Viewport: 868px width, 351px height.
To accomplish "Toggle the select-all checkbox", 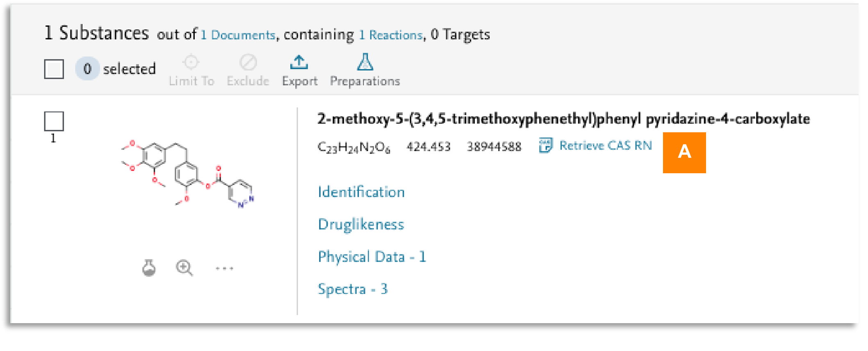I will click(54, 69).
